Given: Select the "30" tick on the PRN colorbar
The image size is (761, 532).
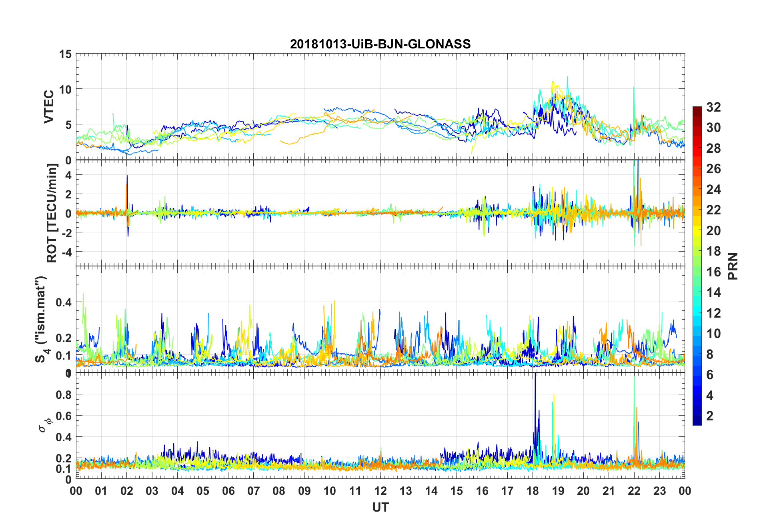Looking at the screenshot, I should tap(713, 128).
